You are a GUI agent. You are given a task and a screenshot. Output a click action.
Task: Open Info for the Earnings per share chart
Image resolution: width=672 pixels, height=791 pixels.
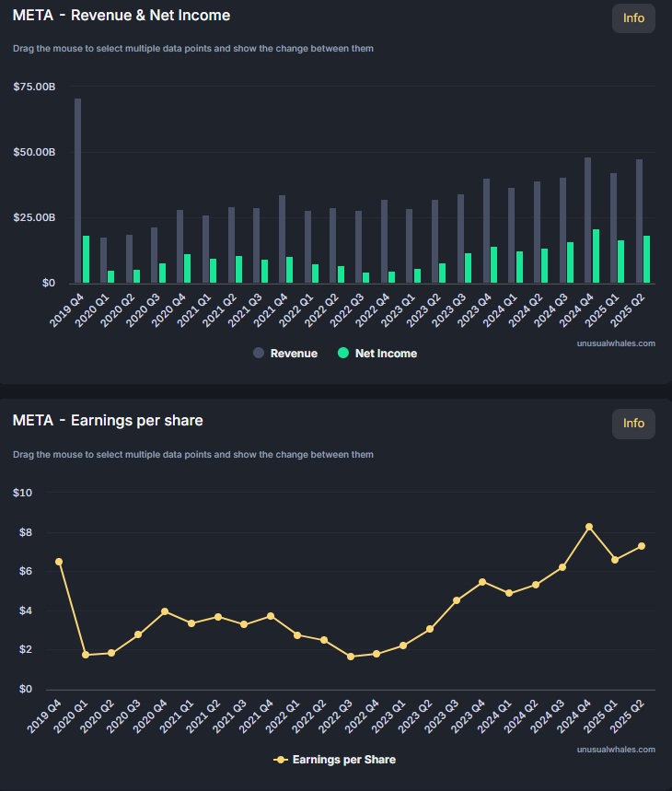[x=633, y=424]
